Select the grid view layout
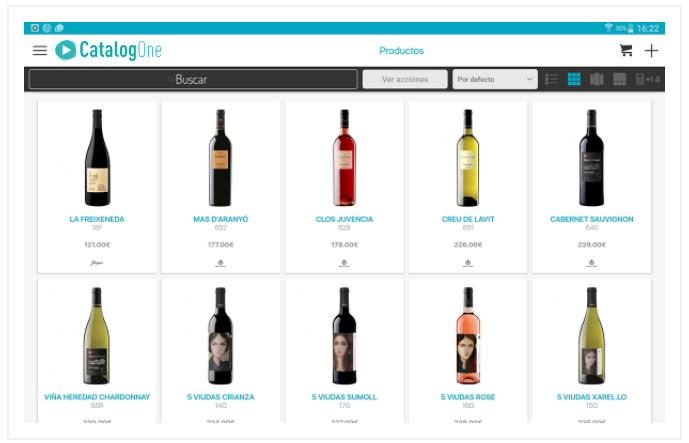 (574, 79)
